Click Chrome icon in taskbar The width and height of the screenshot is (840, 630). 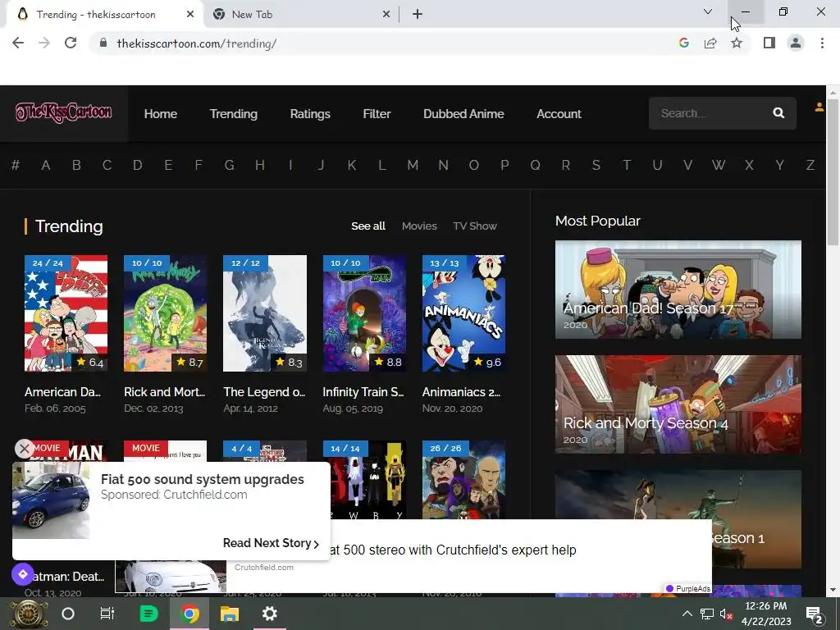tap(189, 614)
